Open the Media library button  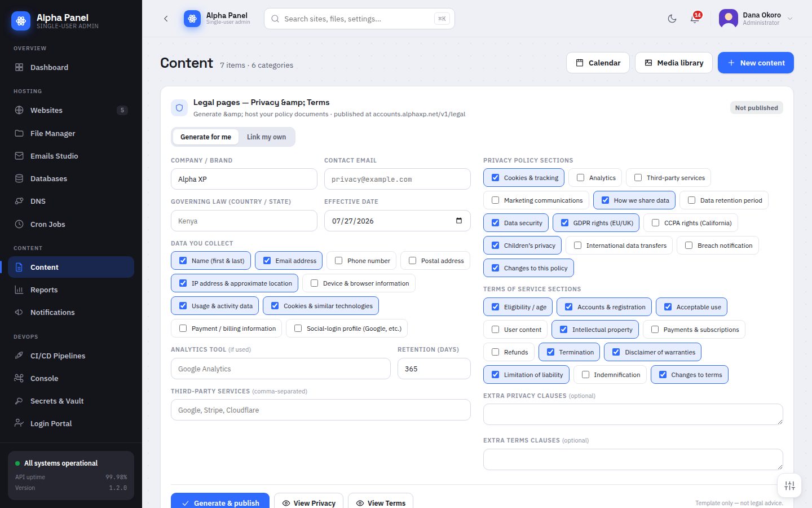674,63
